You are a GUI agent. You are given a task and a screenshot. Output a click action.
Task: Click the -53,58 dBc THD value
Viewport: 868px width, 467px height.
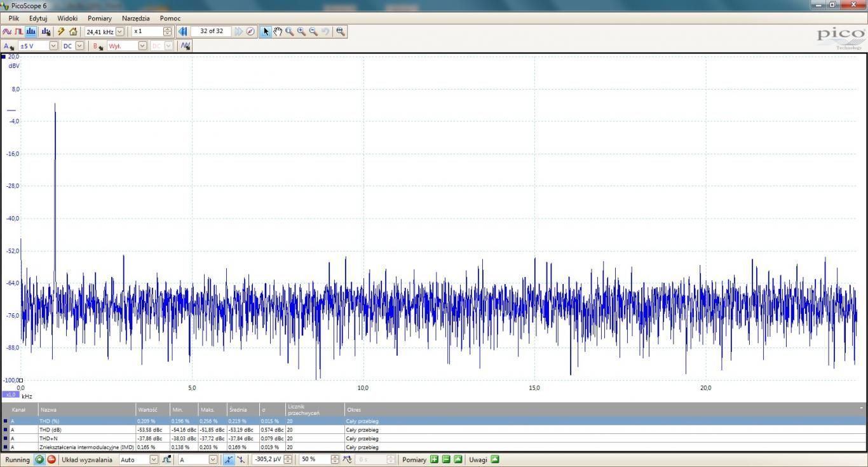pos(149,430)
